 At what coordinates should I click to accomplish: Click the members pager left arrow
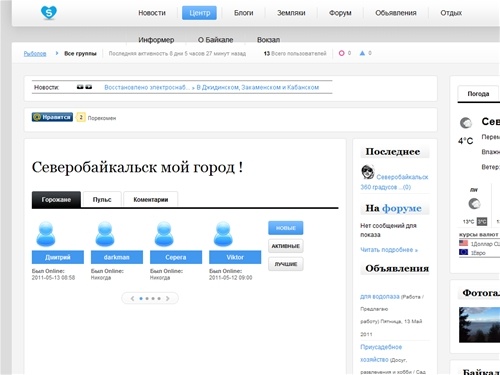(x=132, y=298)
